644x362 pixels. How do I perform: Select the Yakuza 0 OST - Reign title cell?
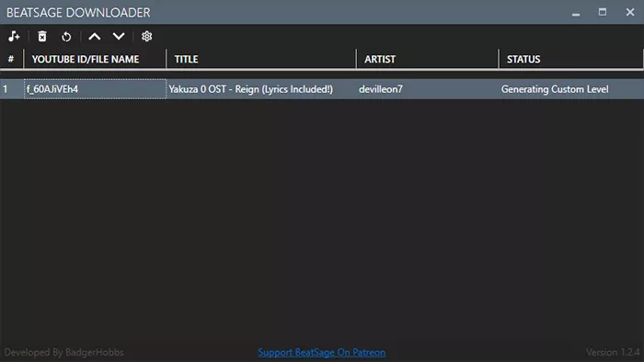261,89
